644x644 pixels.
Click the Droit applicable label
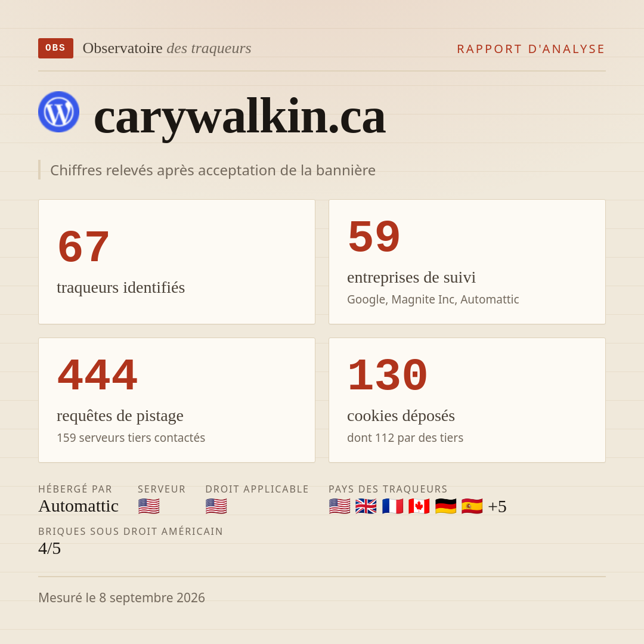click(257, 489)
